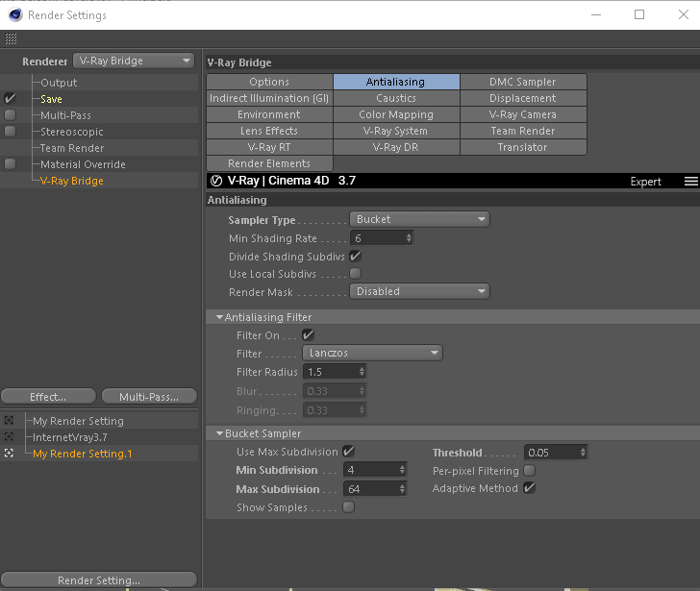Open the V-Ray RT tab
700x591 pixels.
pyautogui.click(x=269, y=147)
